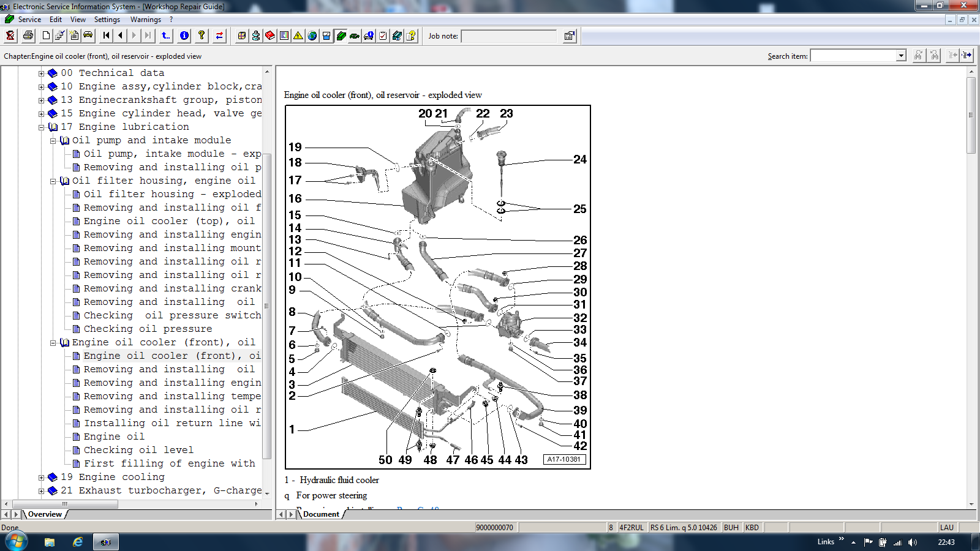Click the yellow warning triangle icon

[x=298, y=36]
